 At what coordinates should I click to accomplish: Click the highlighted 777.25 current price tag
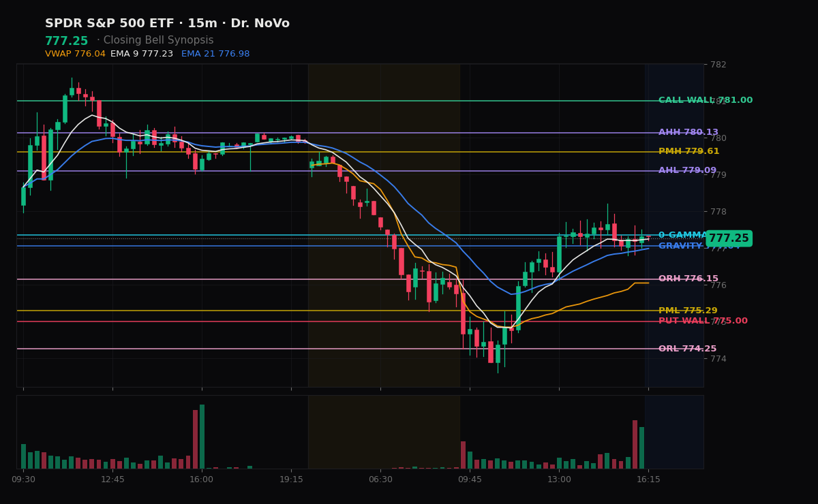point(729,238)
